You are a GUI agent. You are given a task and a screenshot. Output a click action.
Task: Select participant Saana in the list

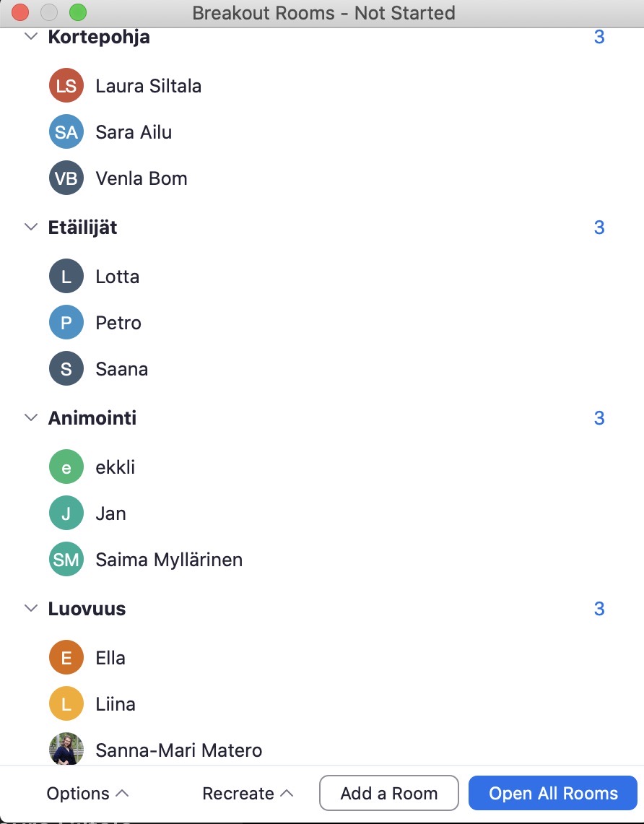pos(121,369)
